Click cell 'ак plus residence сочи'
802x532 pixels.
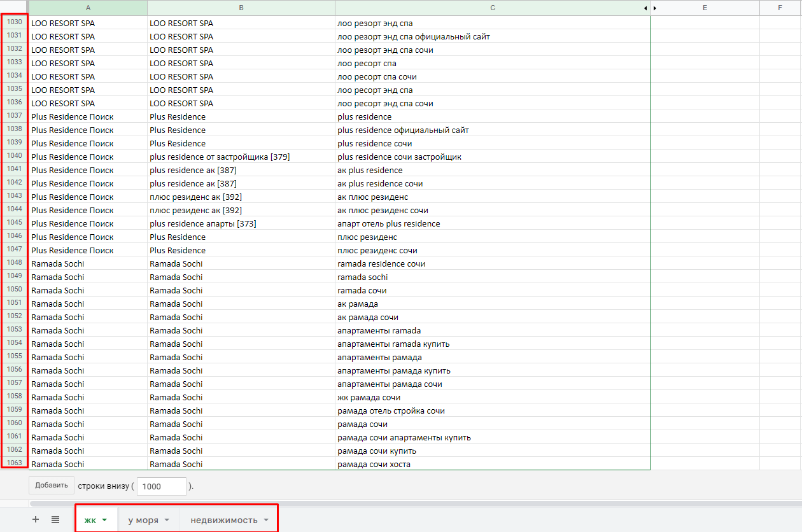pyautogui.click(x=493, y=183)
